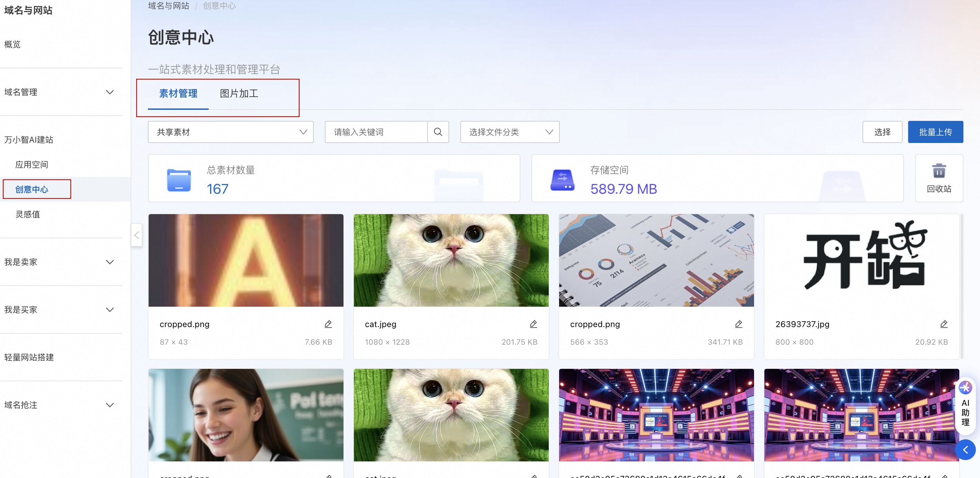Click the search magnifier icon
The image size is (980, 478).
pos(438,132)
